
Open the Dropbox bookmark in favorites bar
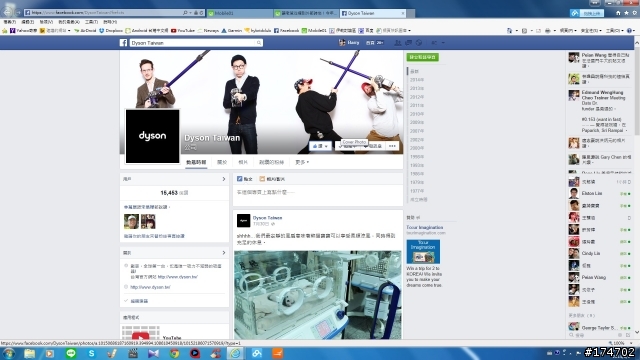(111, 31)
